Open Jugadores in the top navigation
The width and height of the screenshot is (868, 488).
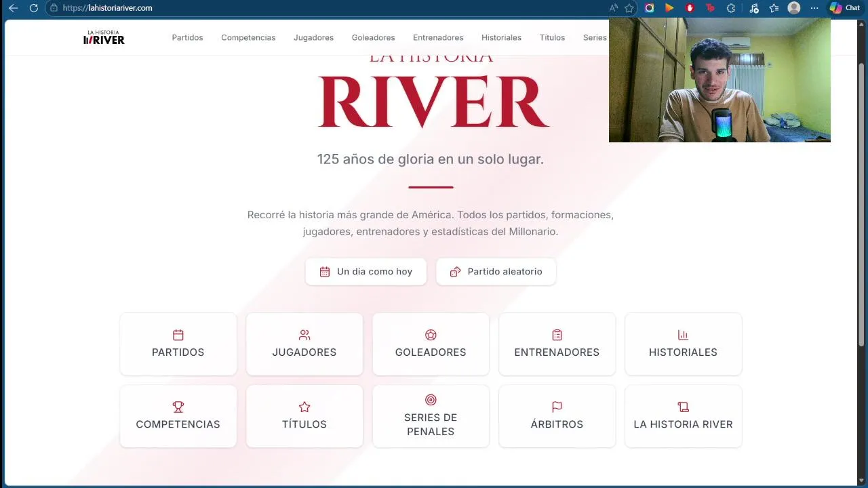313,38
